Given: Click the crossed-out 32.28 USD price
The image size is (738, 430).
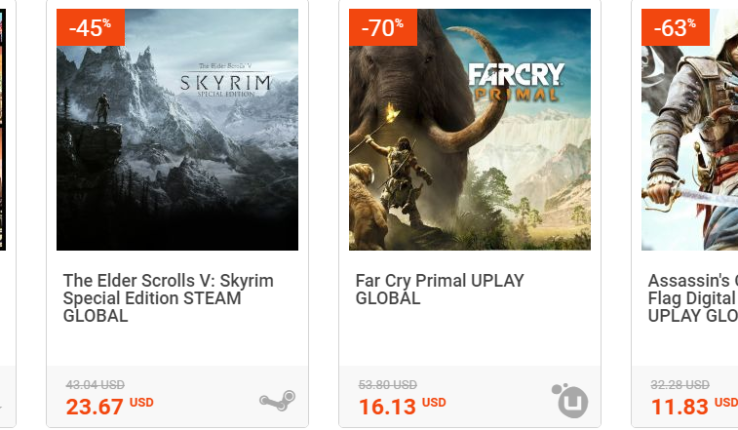Looking at the screenshot, I should [x=680, y=385].
